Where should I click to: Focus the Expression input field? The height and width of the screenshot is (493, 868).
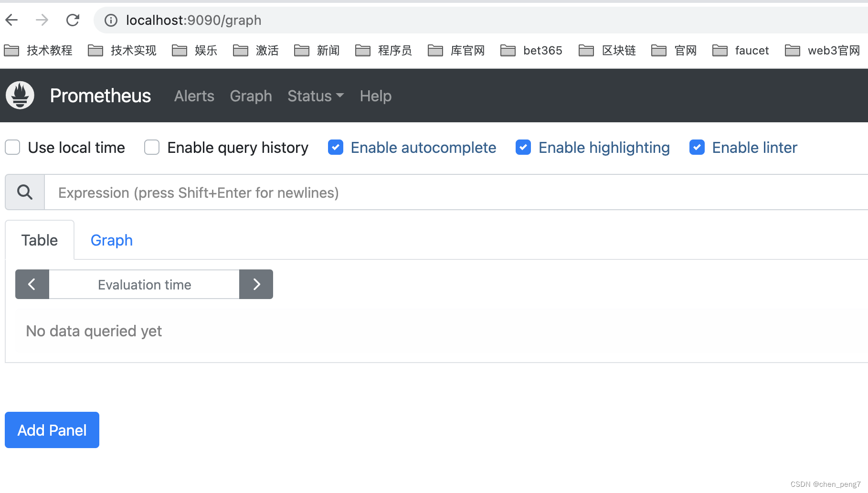coord(456,192)
